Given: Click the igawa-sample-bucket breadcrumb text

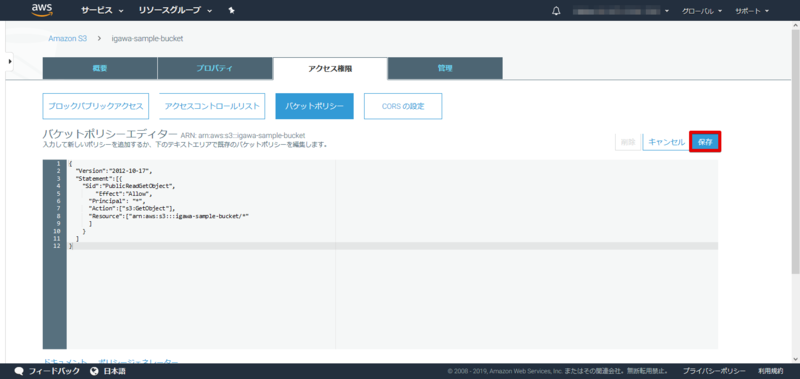Looking at the screenshot, I should 147,38.
